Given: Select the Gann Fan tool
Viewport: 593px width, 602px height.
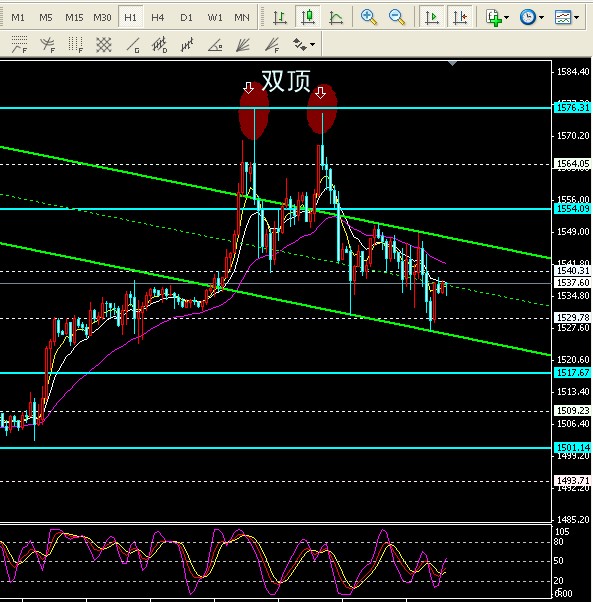Looking at the screenshot, I should [x=243, y=45].
